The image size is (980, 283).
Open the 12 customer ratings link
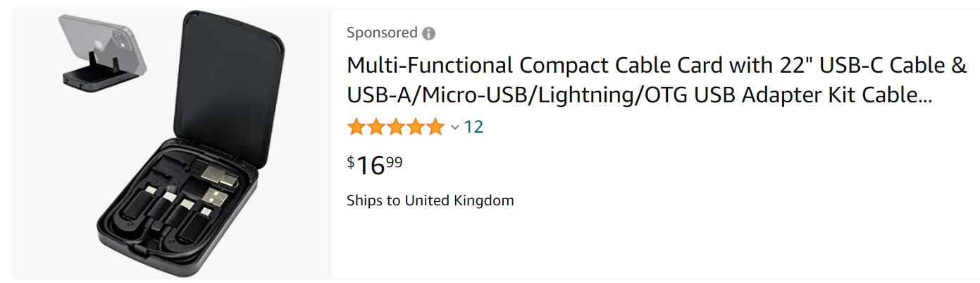[473, 127]
